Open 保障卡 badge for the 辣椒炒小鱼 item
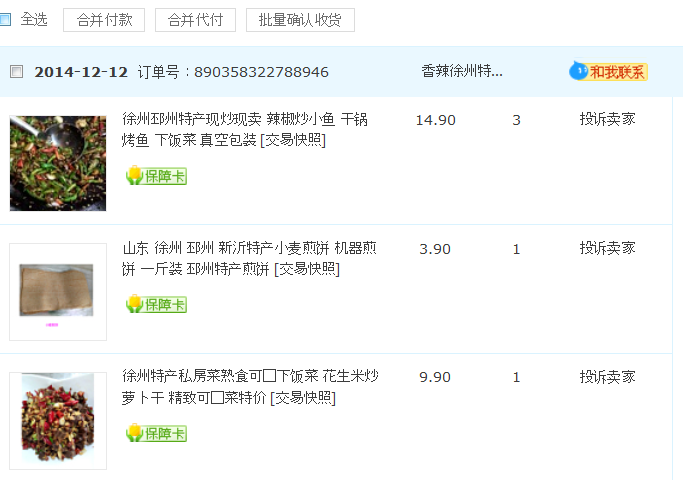This screenshot has height=480, width=683. point(156,176)
